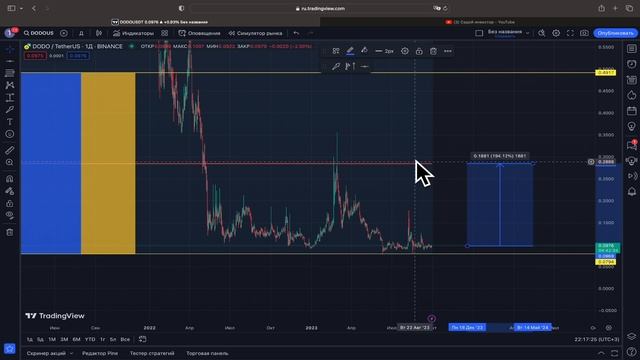Open chart settings gear in top toolbar
The image size is (640, 360).
pos(556,33)
